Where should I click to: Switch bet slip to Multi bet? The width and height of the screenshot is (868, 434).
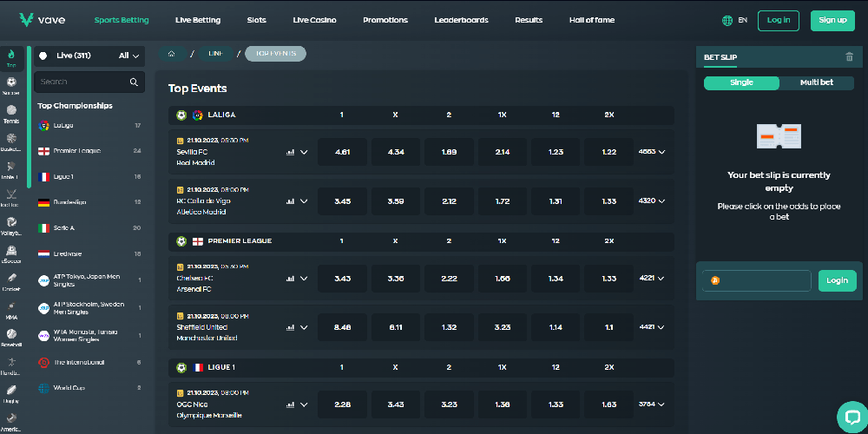click(x=816, y=82)
